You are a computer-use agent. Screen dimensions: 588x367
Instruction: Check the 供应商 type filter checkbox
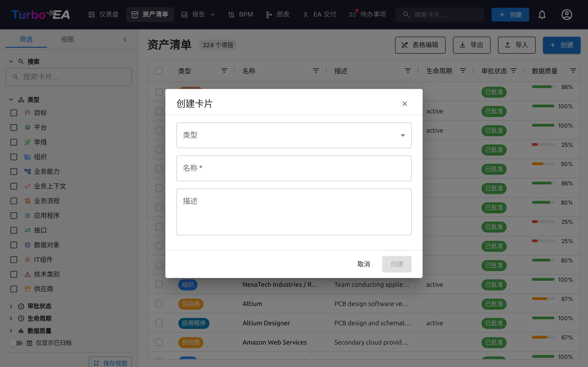click(14, 289)
